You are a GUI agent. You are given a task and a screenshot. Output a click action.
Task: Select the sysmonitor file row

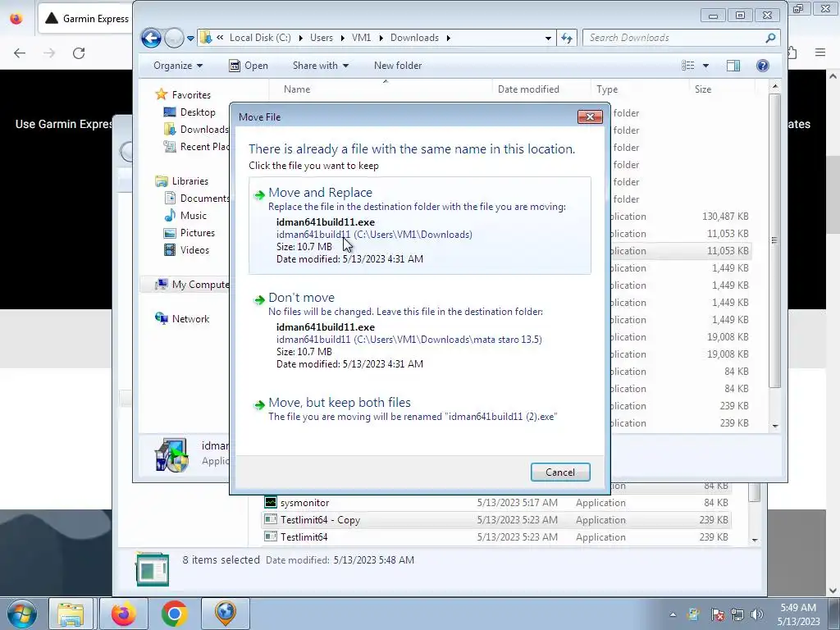[x=496, y=503]
